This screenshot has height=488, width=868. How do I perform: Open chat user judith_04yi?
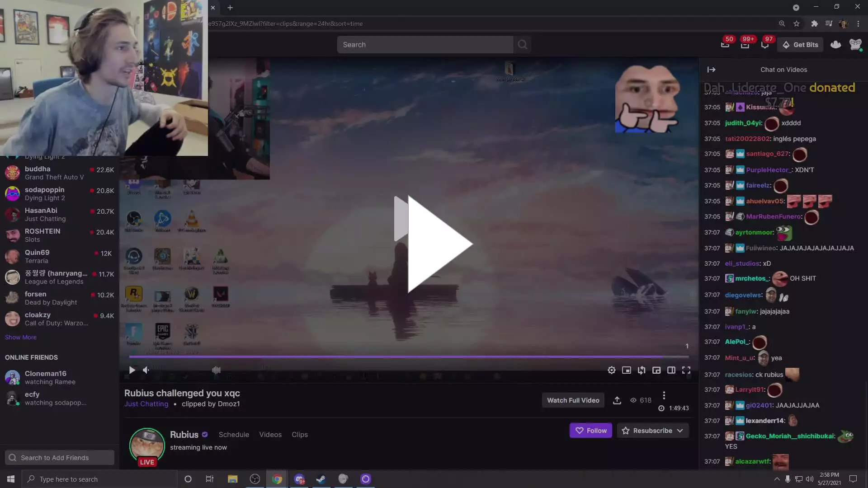point(743,123)
